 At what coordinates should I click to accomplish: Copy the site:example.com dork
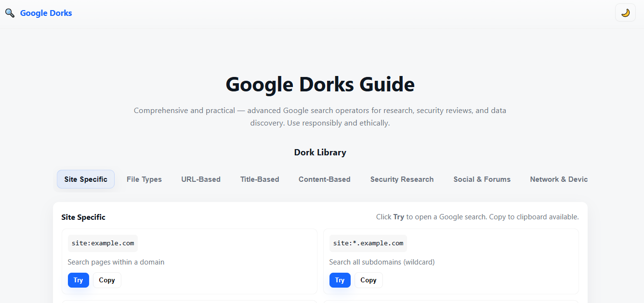point(106,280)
